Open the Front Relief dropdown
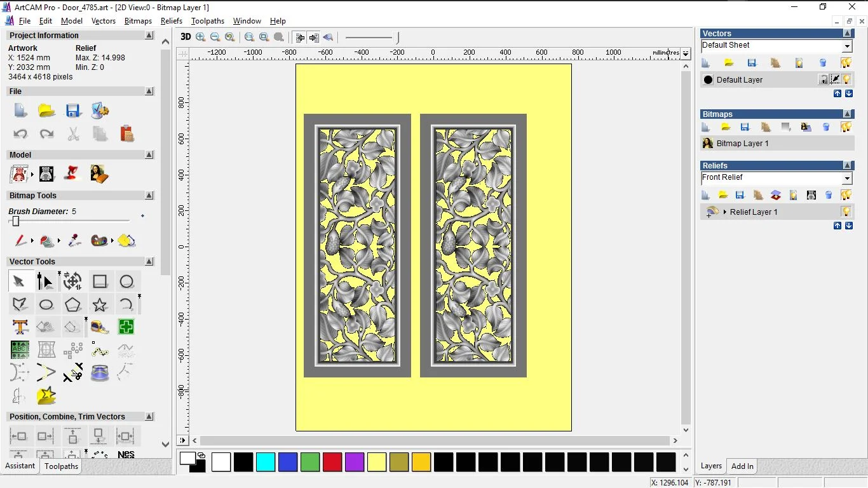Viewport: 868px width, 488px height. pos(847,179)
